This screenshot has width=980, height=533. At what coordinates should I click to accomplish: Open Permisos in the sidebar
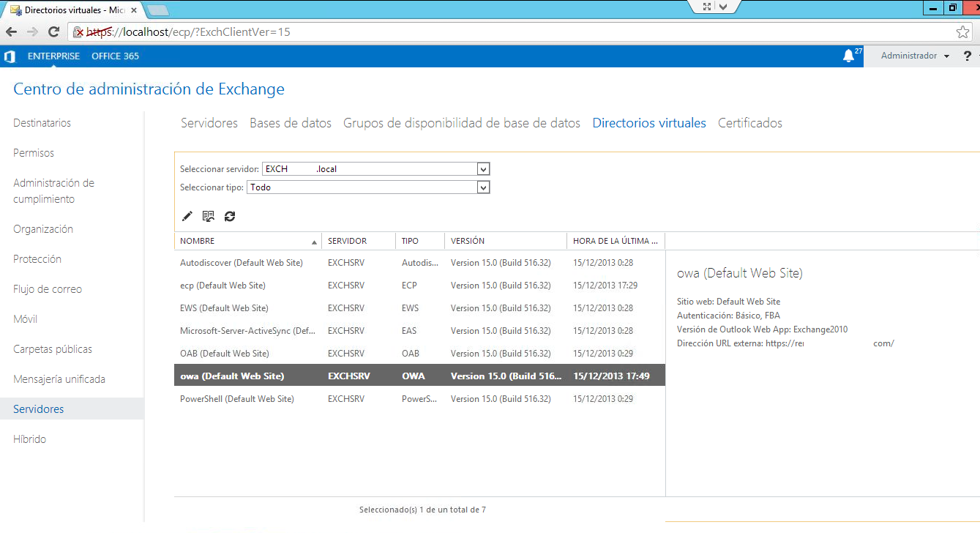[x=34, y=153]
